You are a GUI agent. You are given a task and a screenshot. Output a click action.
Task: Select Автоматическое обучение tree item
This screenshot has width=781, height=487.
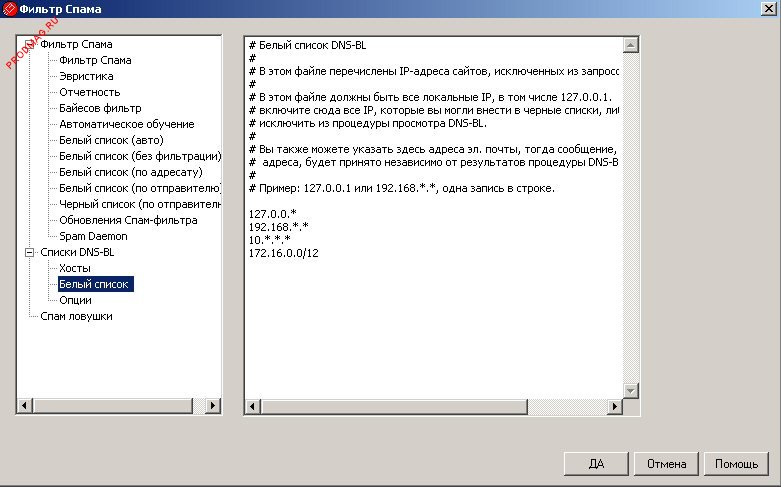pyautogui.click(x=126, y=124)
